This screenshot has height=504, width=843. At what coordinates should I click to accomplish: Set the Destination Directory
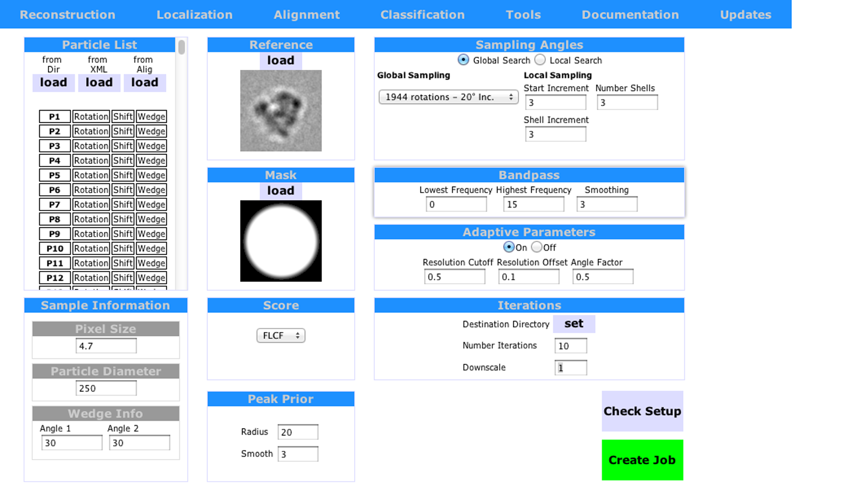(574, 323)
